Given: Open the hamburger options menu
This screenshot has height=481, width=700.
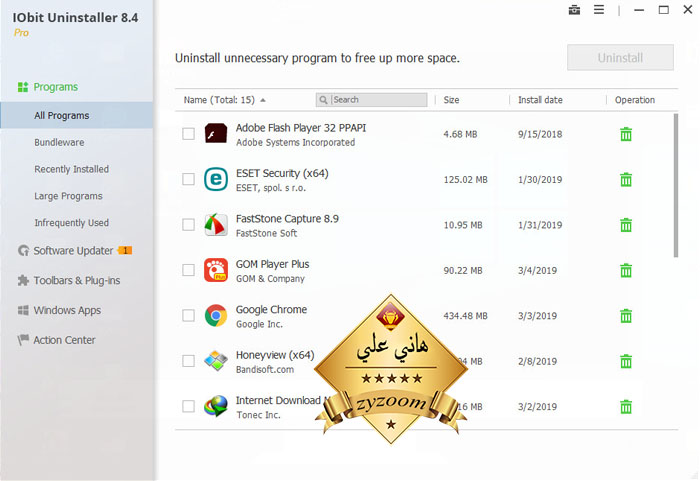Looking at the screenshot, I should pos(599,10).
